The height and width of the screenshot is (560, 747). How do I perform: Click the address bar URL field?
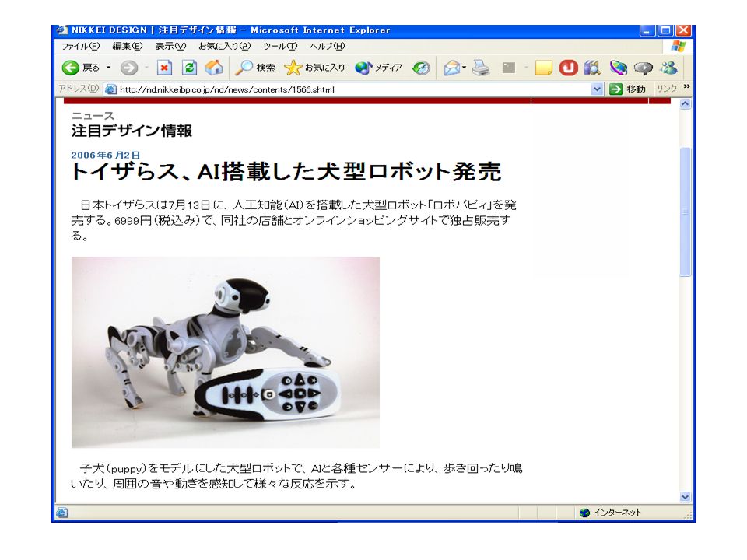click(x=353, y=89)
